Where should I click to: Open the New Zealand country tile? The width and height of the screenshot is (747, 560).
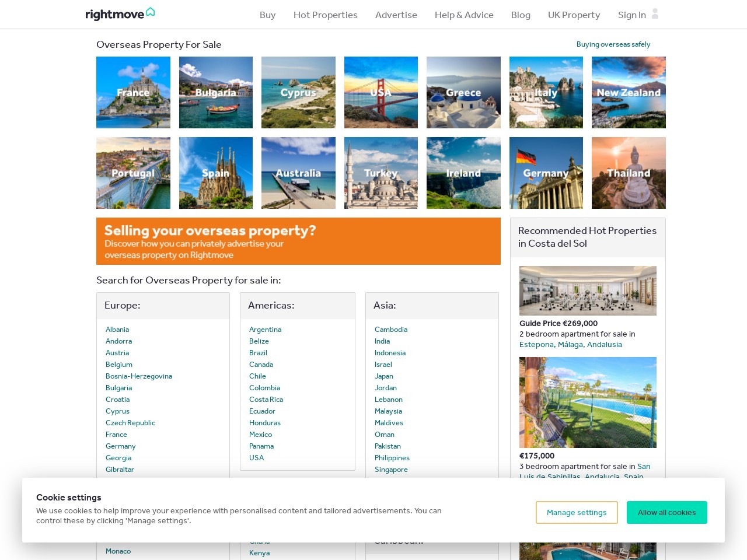tap(629, 92)
